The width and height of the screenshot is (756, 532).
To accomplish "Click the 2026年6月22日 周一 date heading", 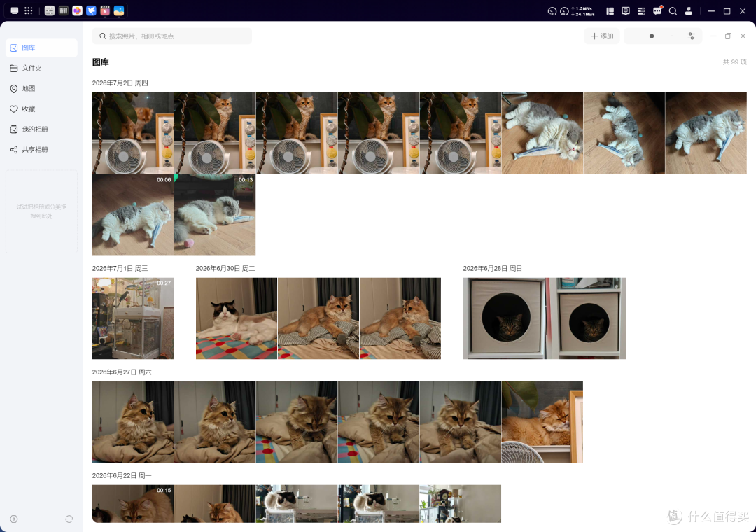I will coord(122,475).
